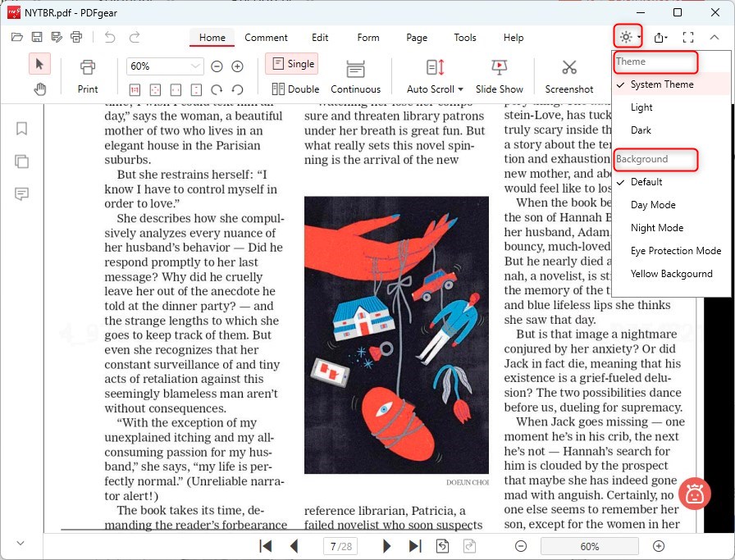Viewport: 735px width, 560px height.
Task: Zoom in using the ribbon plus icon
Action: pyautogui.click(x=238, y=66)
